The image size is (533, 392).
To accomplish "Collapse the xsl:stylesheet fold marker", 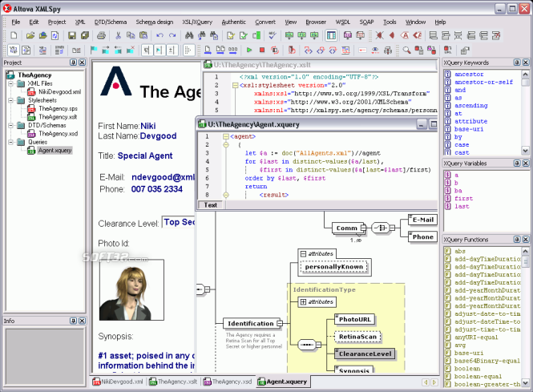I will 235,85.
